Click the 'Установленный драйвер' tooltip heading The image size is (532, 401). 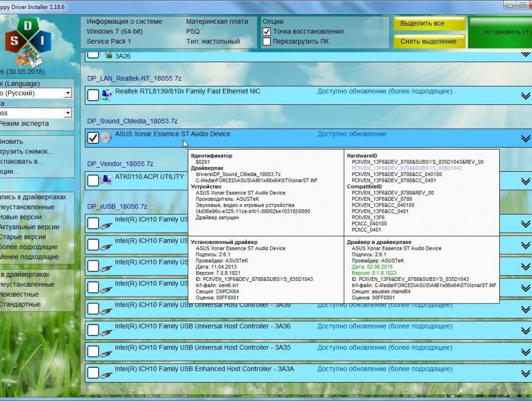(x=224, y=242)
